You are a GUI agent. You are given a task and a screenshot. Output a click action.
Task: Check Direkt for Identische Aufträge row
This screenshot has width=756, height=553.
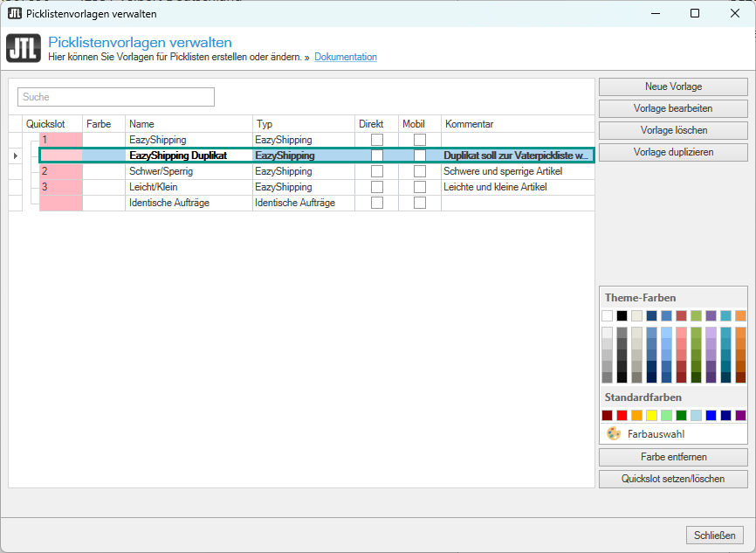[x=377, y=203]
